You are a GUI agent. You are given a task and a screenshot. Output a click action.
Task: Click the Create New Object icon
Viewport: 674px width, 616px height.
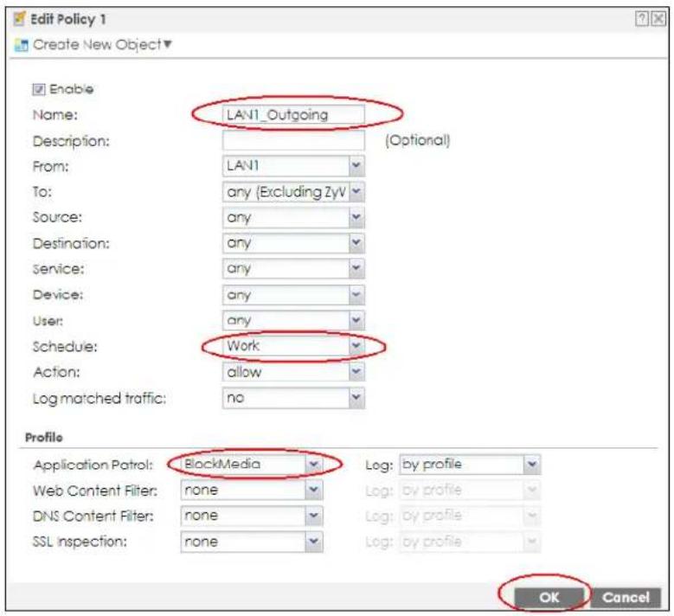[21, 45]
